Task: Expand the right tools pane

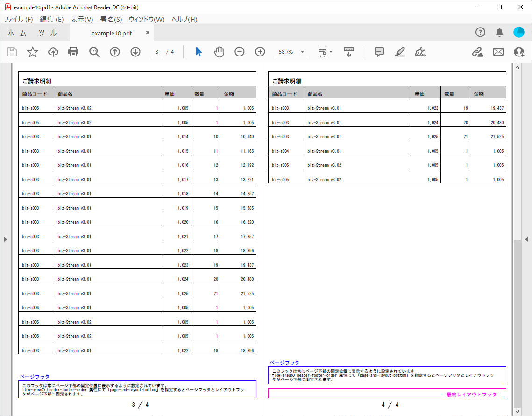Action: point(526,240)
